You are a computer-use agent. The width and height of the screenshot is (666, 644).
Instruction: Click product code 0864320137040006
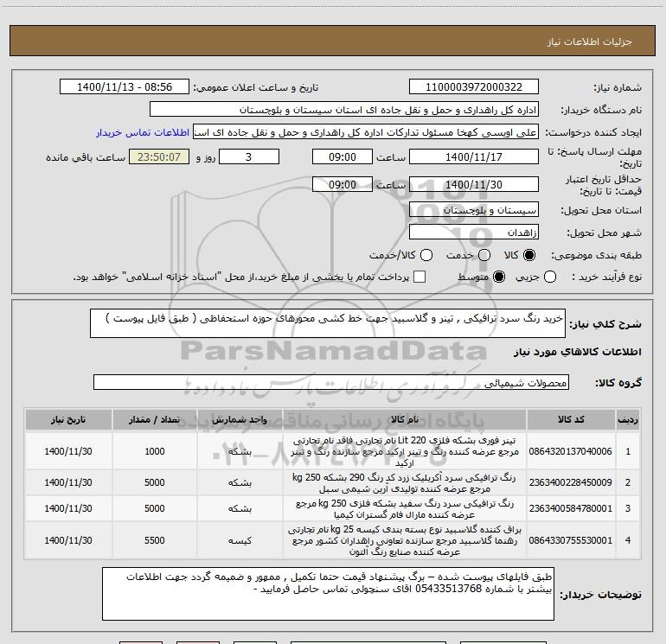click(571, 451)
